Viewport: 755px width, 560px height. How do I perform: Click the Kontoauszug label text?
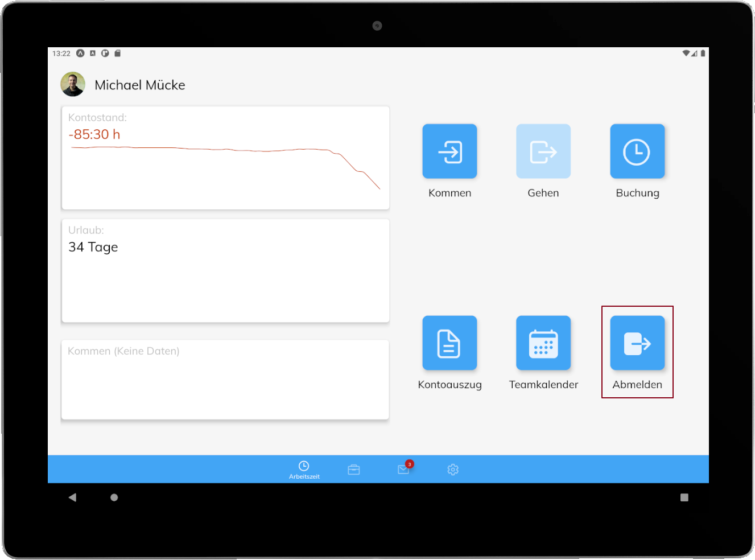(x=449, y=385)
